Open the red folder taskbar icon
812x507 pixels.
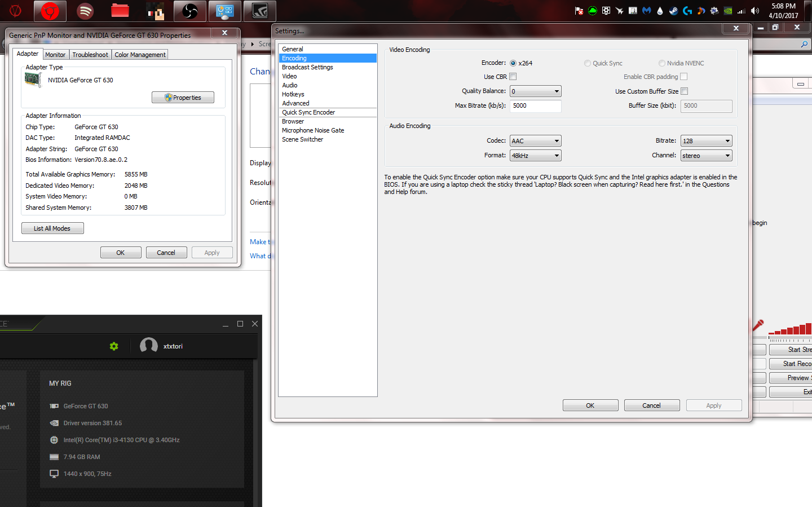tap(120, 11)
